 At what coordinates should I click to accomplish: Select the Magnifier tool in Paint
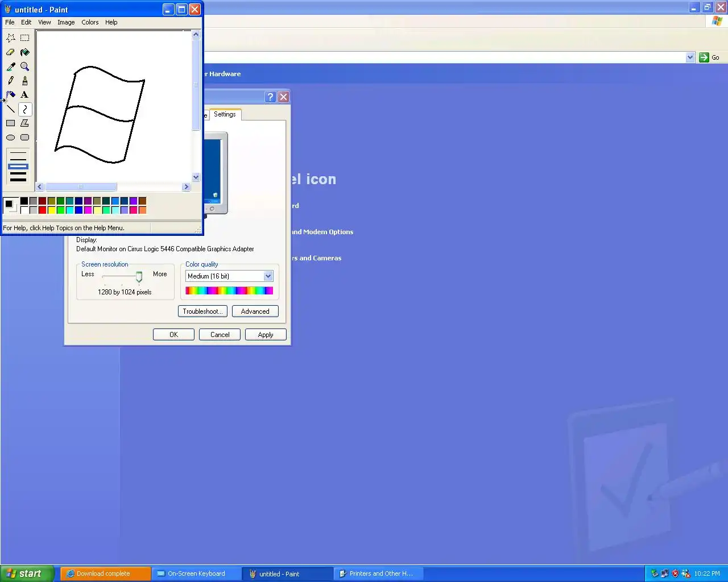(x=25, y=66)
